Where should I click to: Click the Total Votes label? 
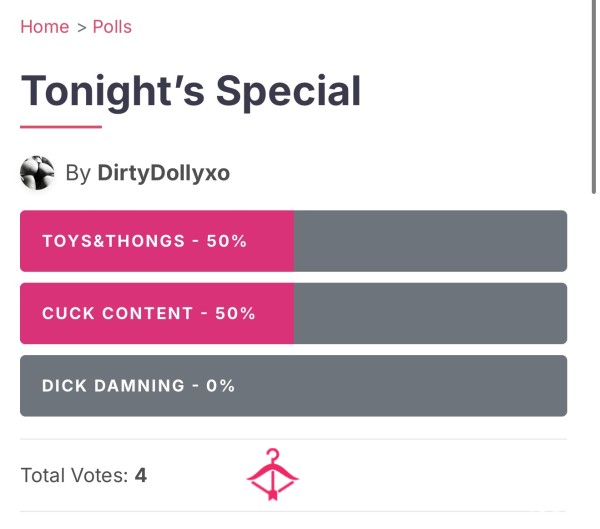[x=74, y=476]
